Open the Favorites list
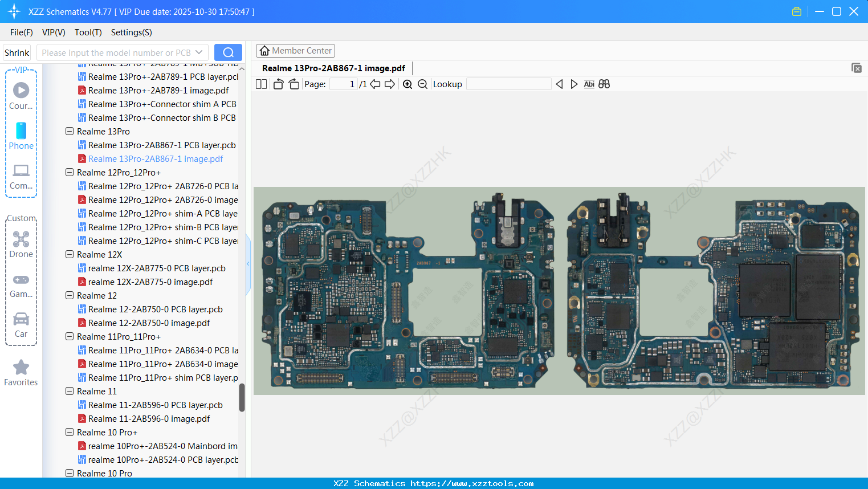868x489 pixels. [21, 373]
